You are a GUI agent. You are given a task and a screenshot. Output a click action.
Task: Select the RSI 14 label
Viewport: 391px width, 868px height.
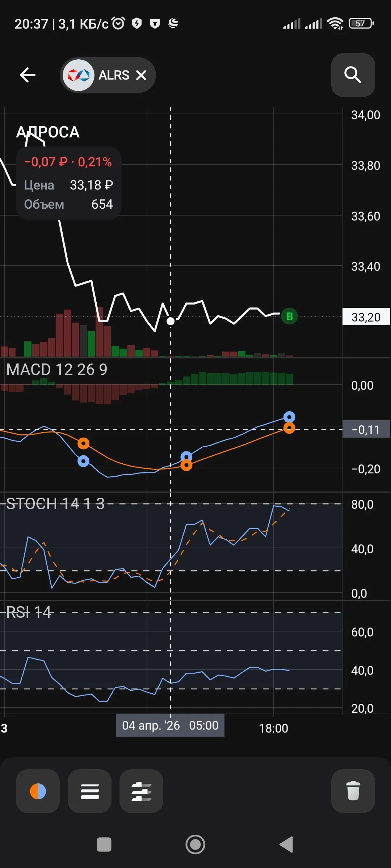29,612
